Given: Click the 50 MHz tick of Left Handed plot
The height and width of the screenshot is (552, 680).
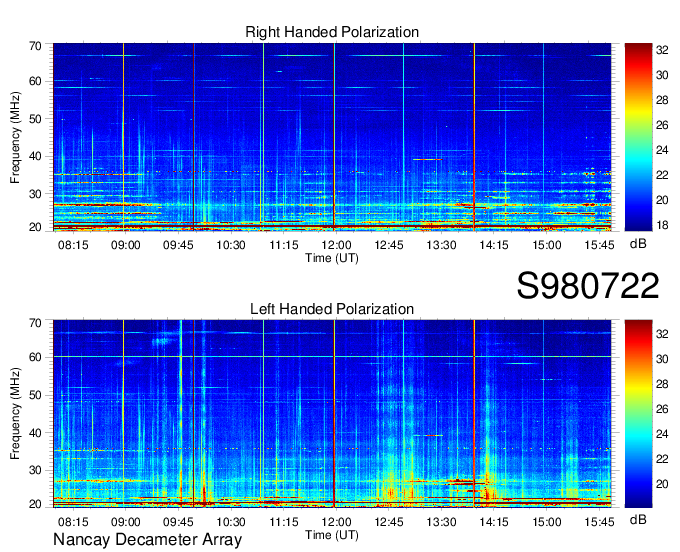Looking at the screenshot, I should (35, 395).
